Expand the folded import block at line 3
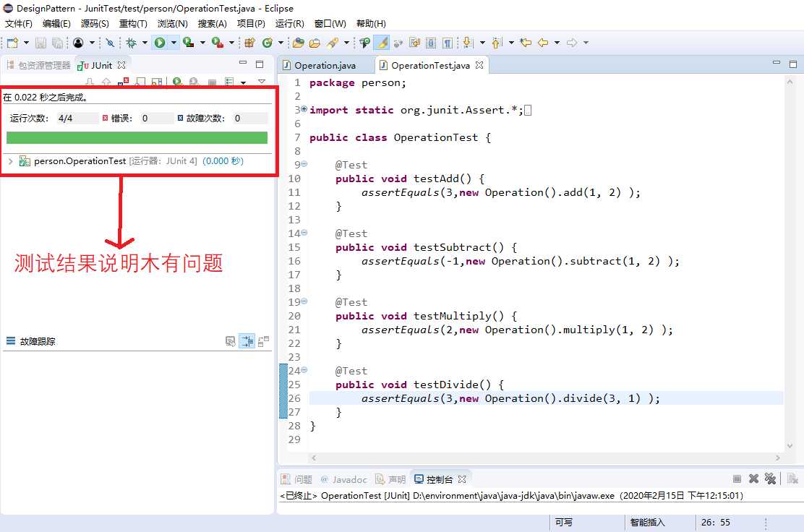Image resolution: width=804 pixels, height=532 pixels. coord(304,108)
